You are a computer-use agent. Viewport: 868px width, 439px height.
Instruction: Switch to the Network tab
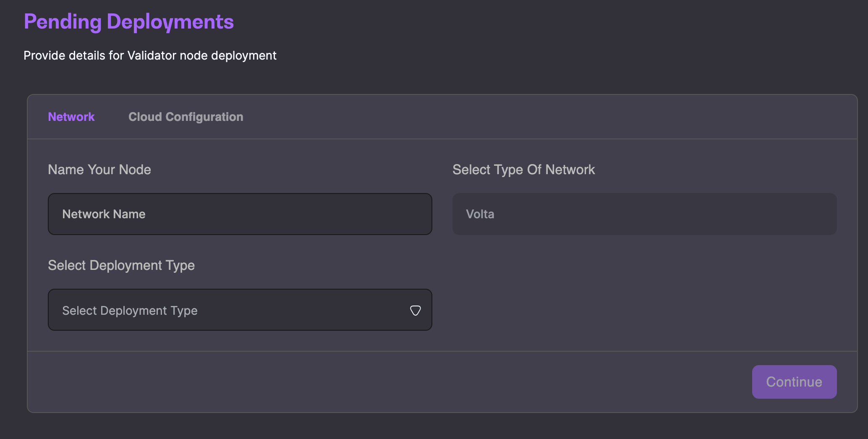(71, 117)
